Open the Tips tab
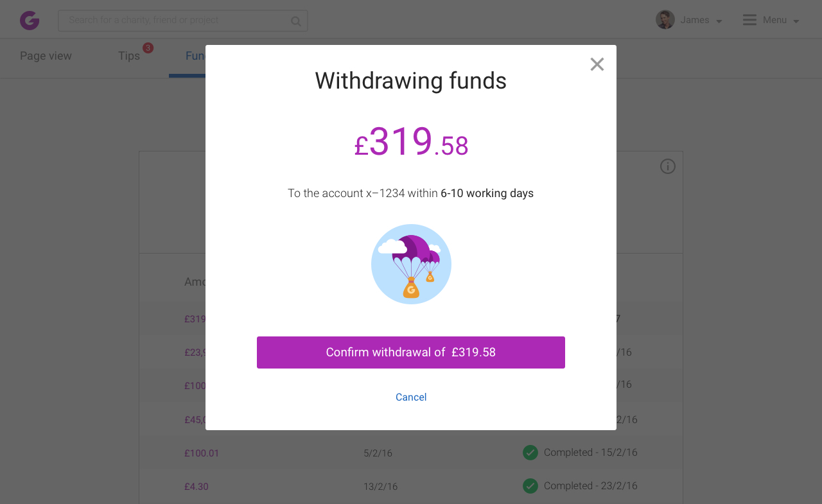Viewport: 822px width, 504px height. 128,56
